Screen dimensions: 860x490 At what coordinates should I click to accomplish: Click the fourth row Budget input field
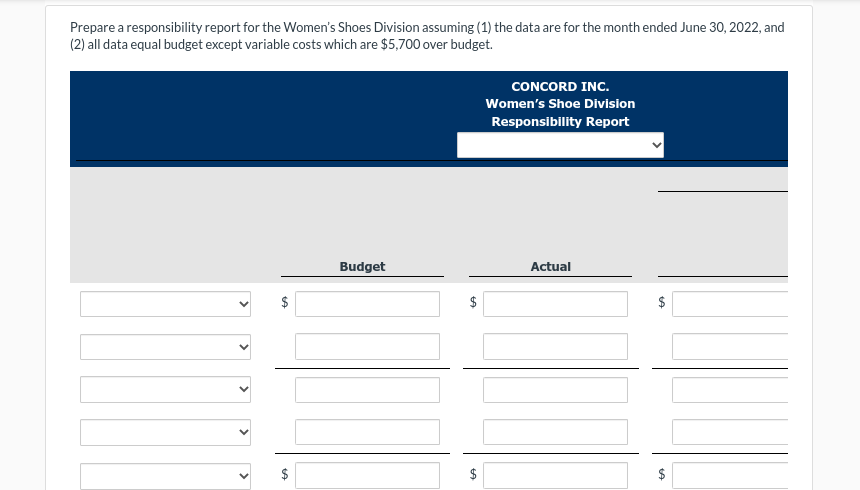(x=367, y=432)
